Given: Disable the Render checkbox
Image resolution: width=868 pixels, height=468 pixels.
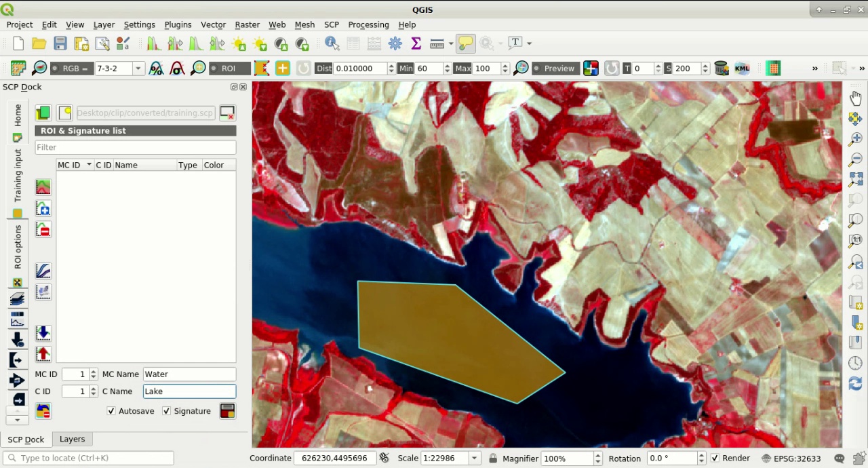Looking at the screenshot, I should pos(715,459).
